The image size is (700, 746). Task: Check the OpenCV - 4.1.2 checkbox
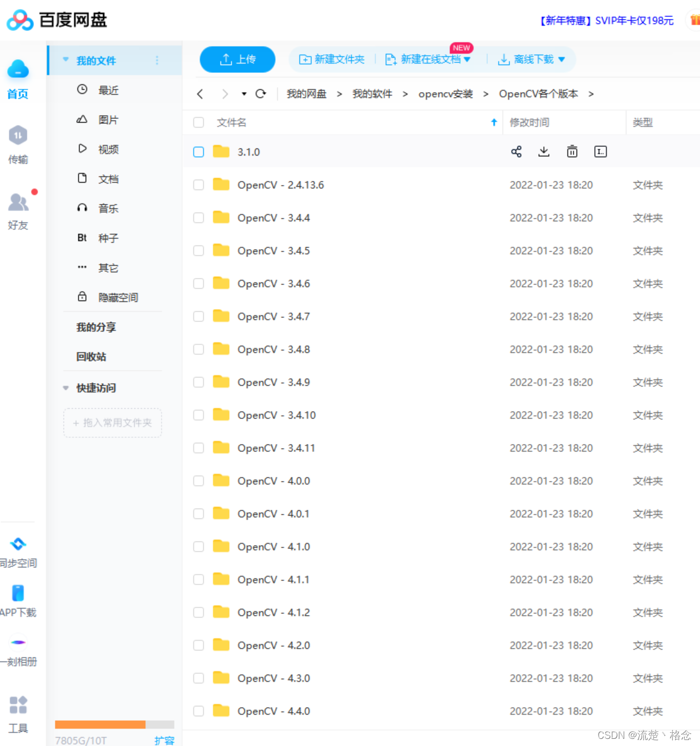[x=198, y=612]
